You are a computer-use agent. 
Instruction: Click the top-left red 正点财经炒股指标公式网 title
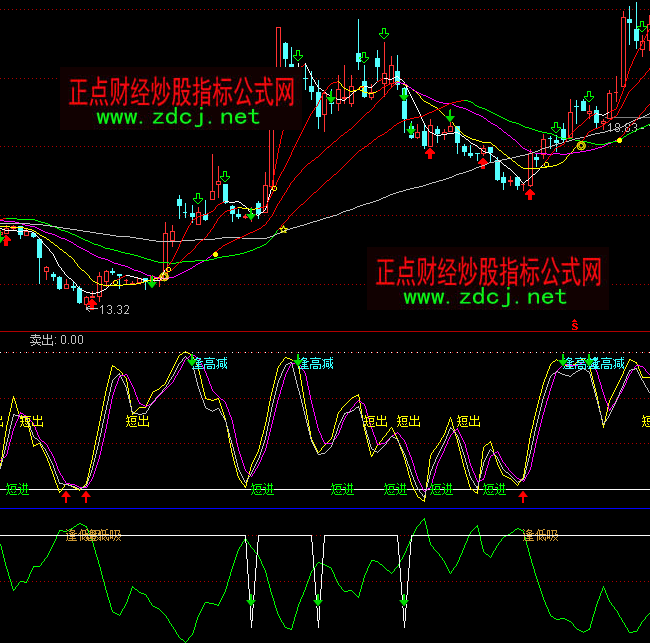tap(181, 94)
